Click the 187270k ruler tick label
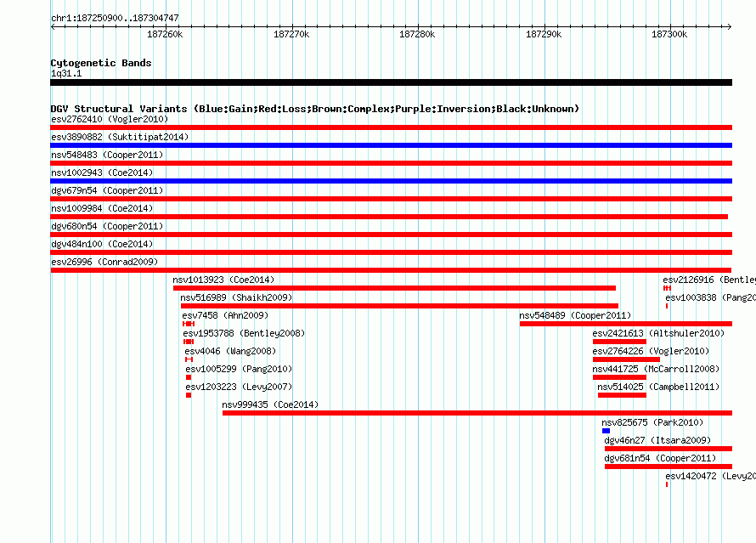 291,34
